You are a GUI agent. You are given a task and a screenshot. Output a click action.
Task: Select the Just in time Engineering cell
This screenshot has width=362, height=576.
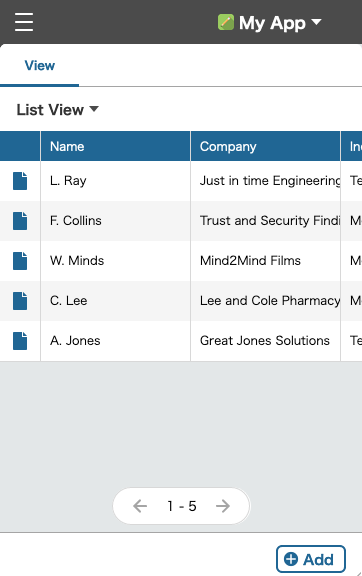pyautogui.click(x=265, y=181)
